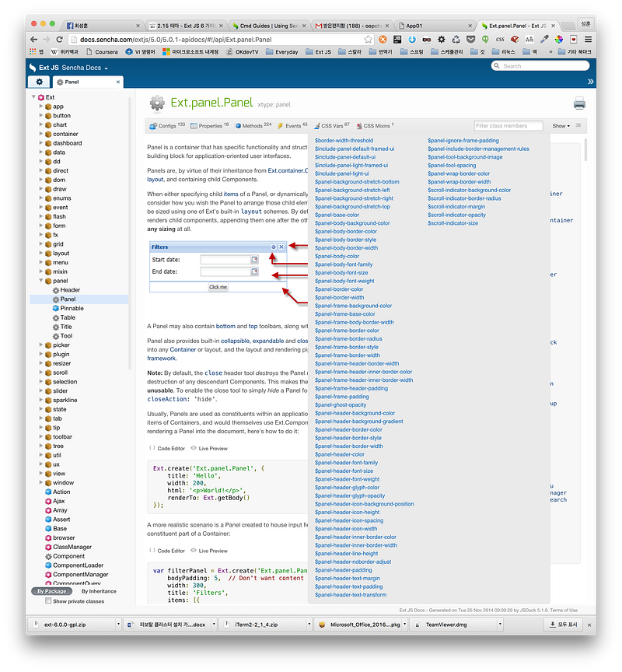Click the Properties section icon
Screen dimensions: 622x672
pos(194,126)
